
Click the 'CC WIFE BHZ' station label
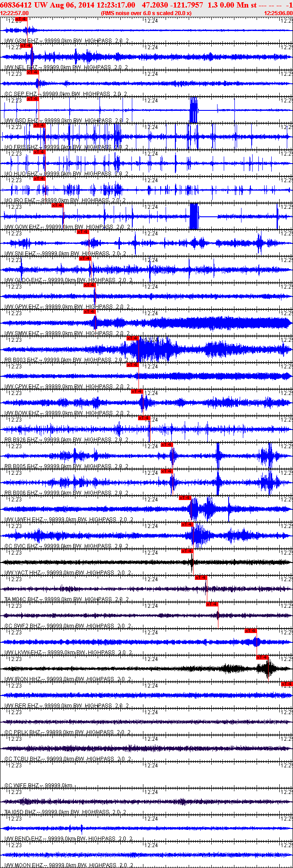[x=22, y=786]
